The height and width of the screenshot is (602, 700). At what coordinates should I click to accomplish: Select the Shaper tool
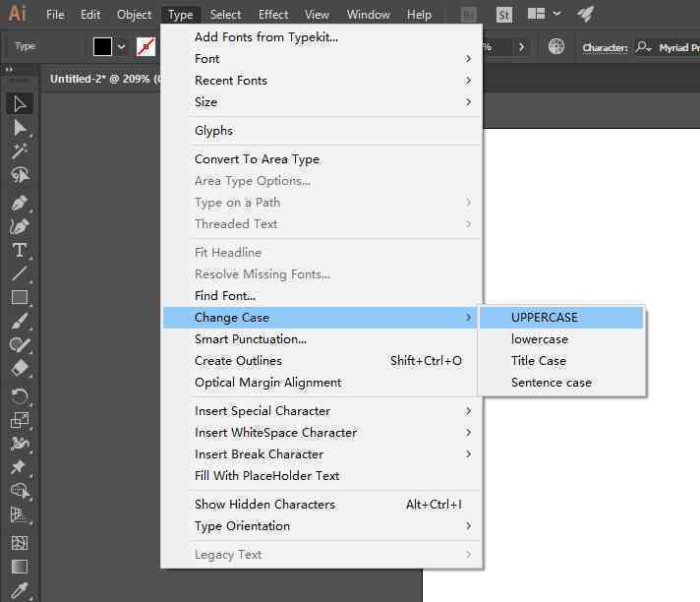coord(20,344)
